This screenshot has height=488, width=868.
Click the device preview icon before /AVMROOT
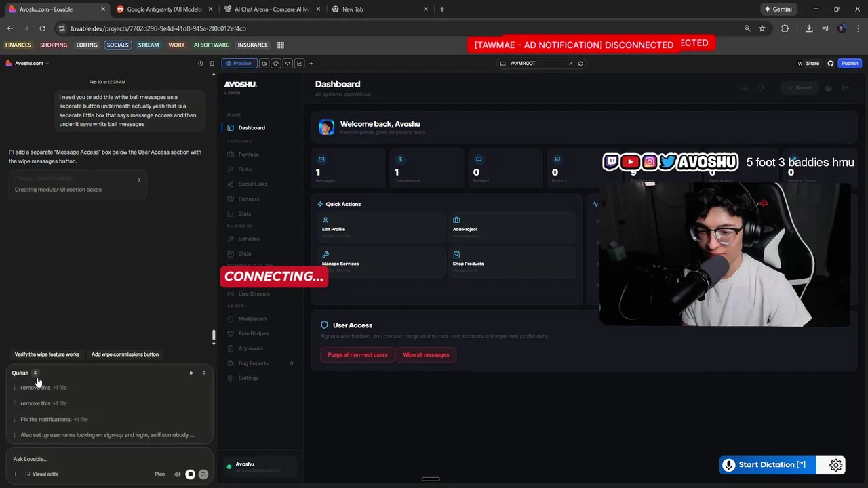click(502, 63)
